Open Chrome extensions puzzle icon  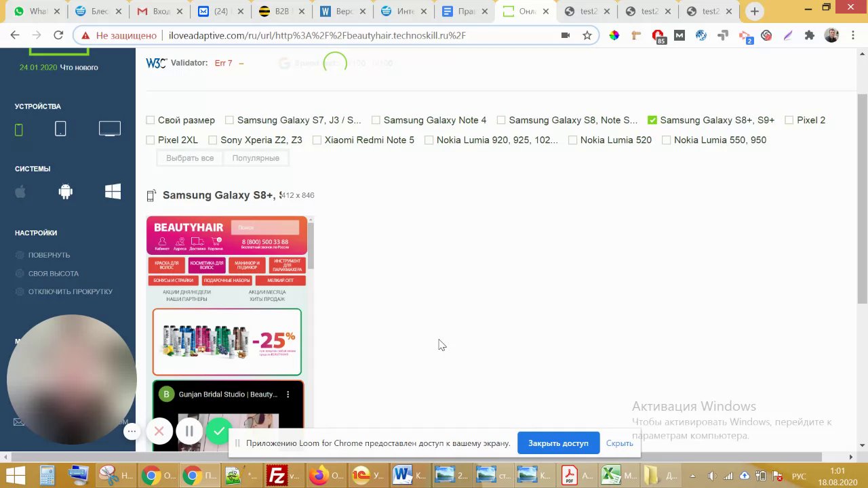click(x=809, y=35)
